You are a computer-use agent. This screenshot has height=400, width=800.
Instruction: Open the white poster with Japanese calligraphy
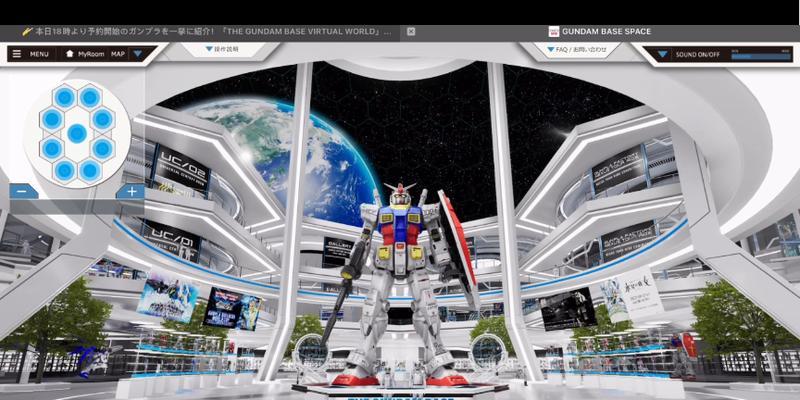tap(633, 294)
